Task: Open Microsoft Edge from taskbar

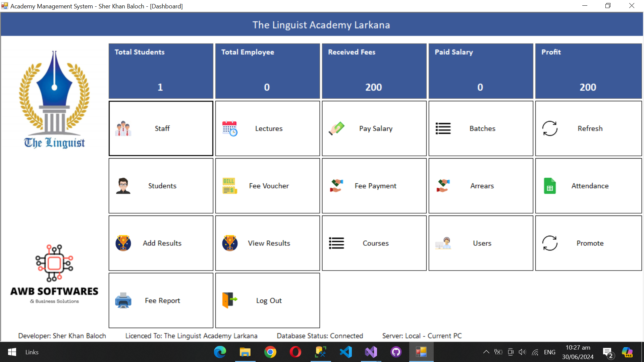Action: (220, 352)
